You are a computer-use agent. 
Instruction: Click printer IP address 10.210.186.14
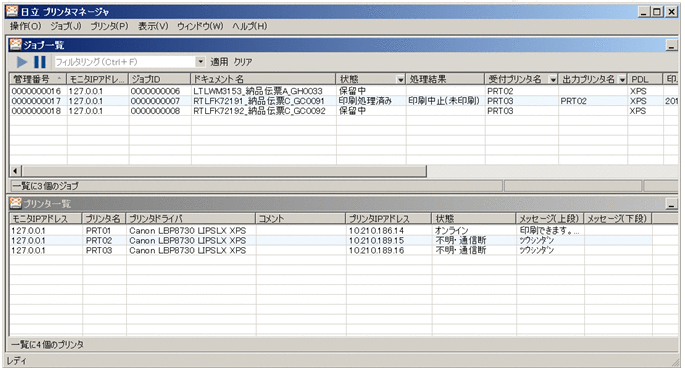[376, 230]
